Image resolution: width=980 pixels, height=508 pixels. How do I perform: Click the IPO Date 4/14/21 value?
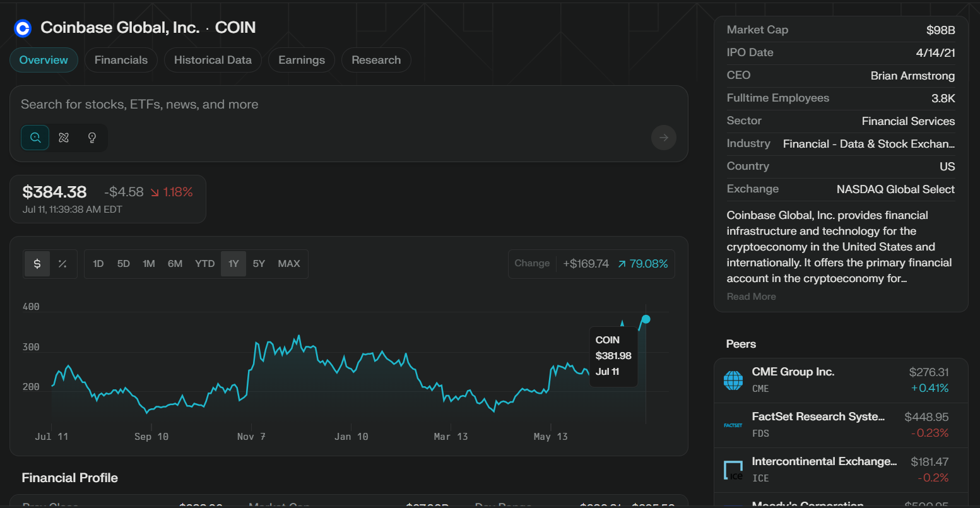click(935, 53)
